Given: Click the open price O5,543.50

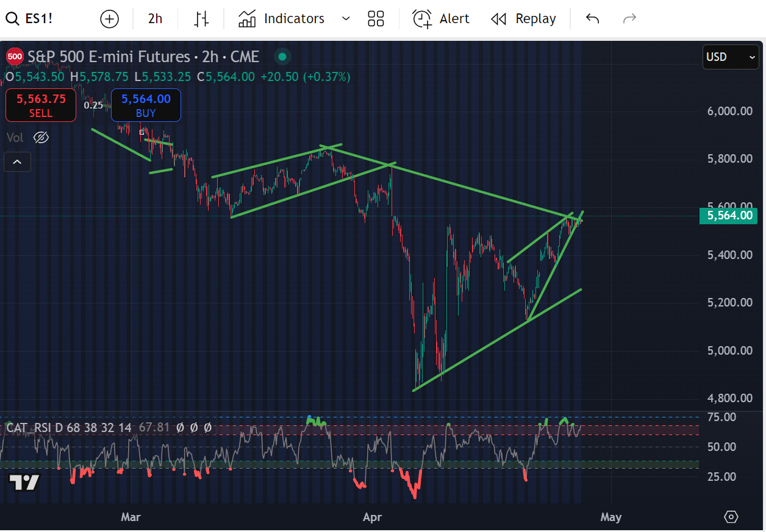Looking at the screenshot, I should pos(34,77).
